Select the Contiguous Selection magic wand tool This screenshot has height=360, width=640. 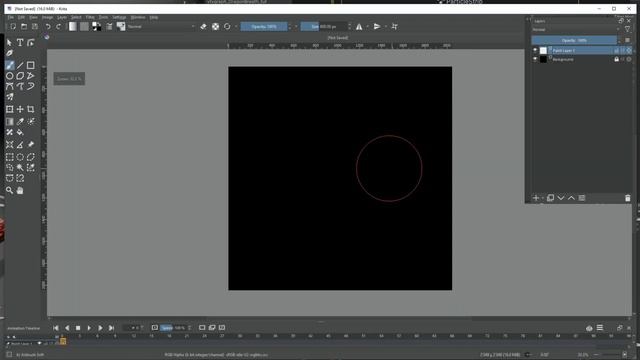[20, 167]
